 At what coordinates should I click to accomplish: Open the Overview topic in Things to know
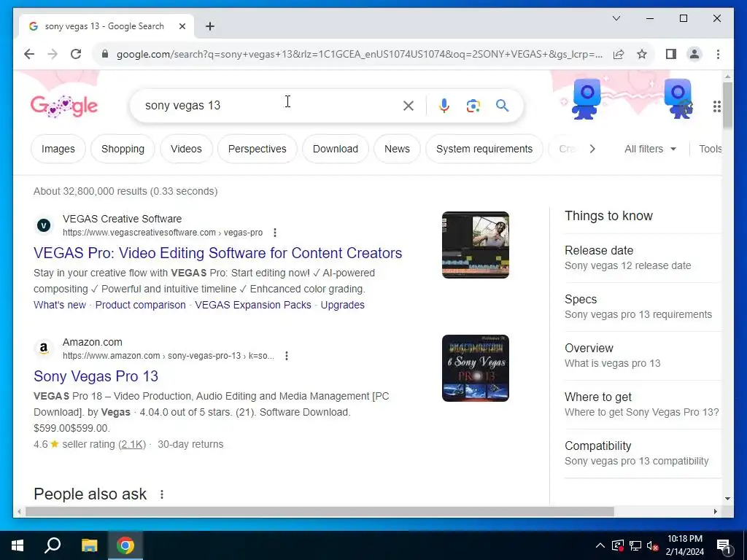[x=642, y=356]
